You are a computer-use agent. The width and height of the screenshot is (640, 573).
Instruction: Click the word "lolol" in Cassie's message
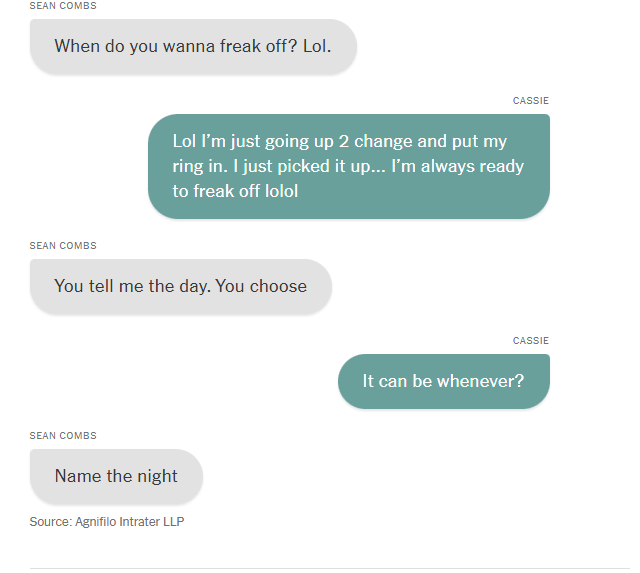click(x=282, y=191)
